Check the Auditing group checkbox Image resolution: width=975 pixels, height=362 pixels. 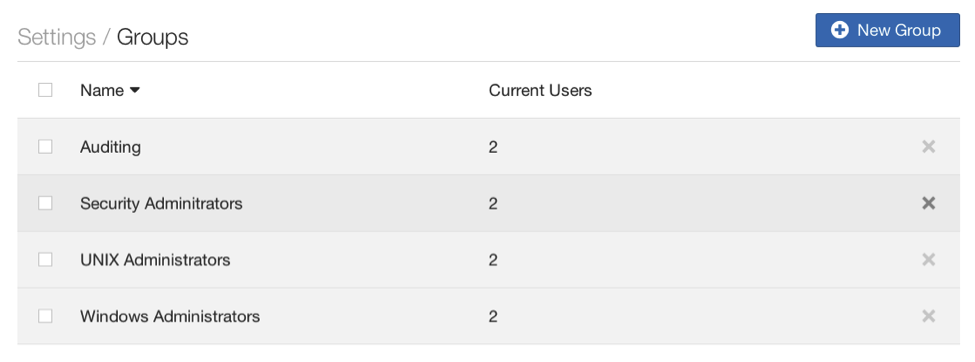[45, 147]
